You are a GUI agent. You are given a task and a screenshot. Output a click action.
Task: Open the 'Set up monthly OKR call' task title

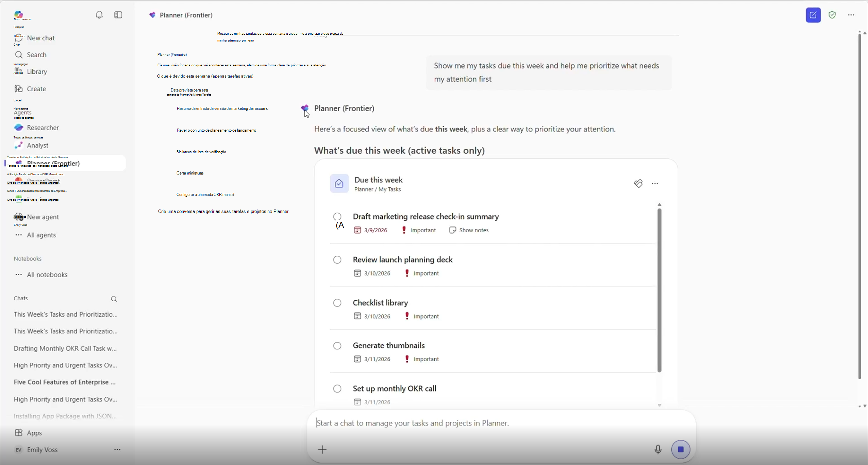(395, 389)
